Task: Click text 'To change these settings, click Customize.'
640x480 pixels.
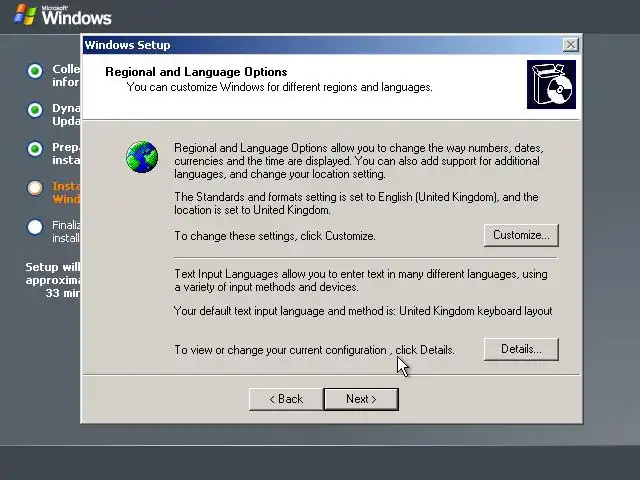Action: tap(275, 236)
